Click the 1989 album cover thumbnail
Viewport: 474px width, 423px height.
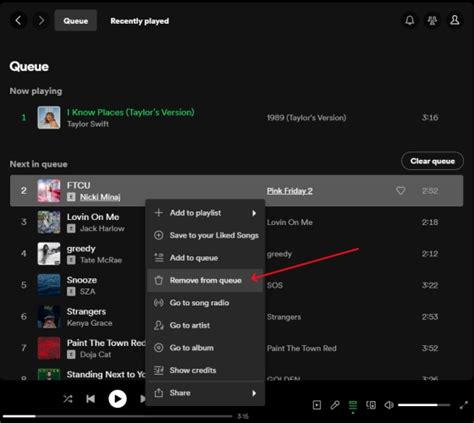click(49, 117)
